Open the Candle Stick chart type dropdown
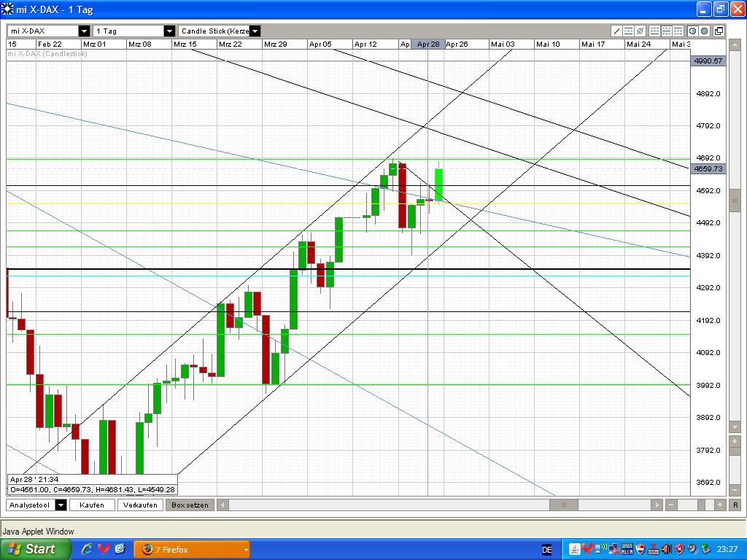Screen dimensions: 747x560 (x=255, y=31)
